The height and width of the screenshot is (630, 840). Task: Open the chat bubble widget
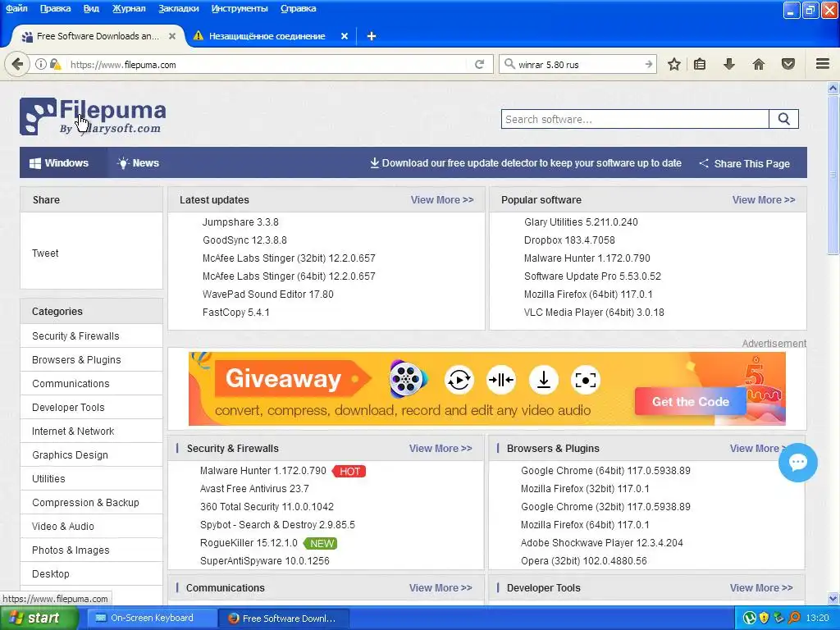tap(797, 463)
